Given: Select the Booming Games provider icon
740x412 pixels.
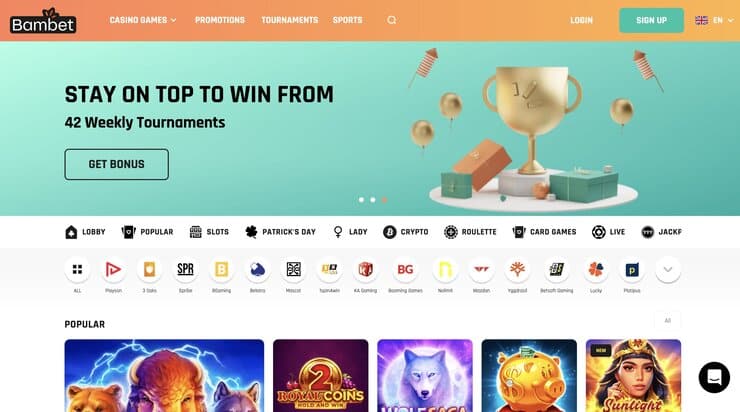Looking at the screenshot, I should pyautogui.click(x=405, y=269).
